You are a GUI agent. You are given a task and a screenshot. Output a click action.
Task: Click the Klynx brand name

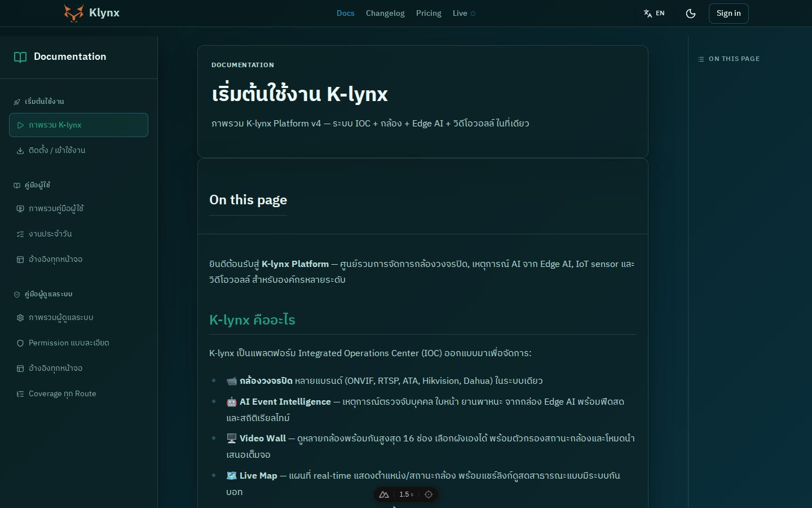point(104,13)
